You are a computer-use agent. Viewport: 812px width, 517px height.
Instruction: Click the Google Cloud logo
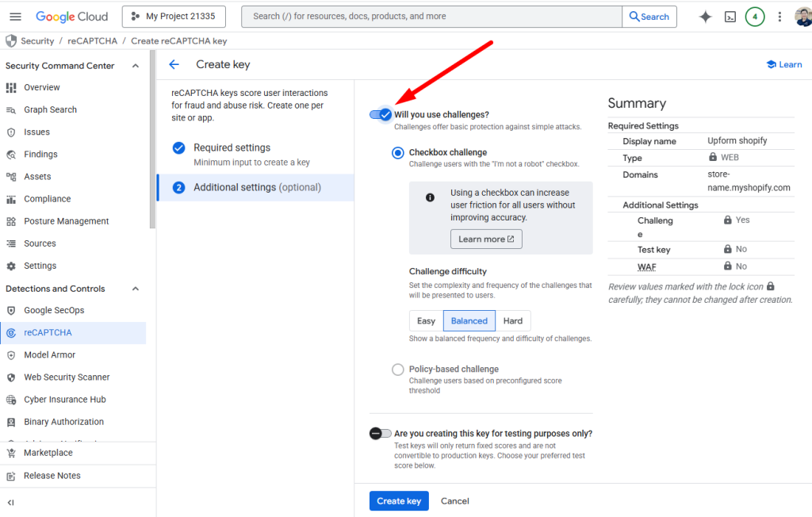[x=71, y=17]
